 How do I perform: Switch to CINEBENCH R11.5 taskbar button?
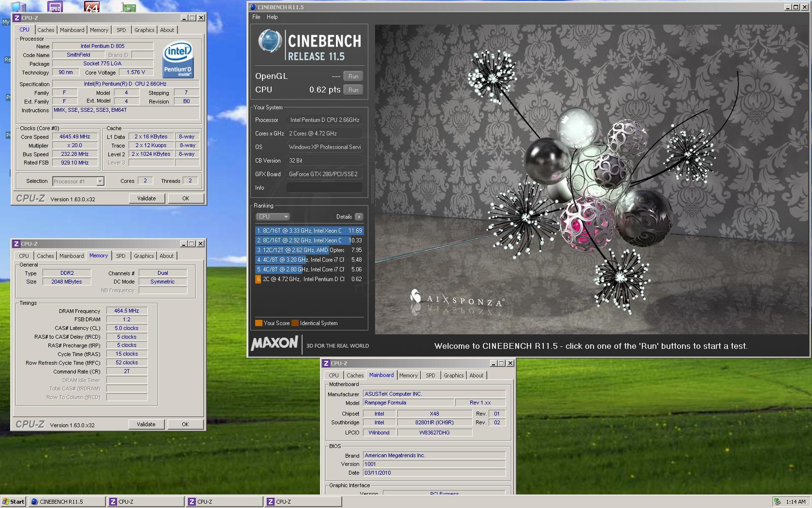pos(67,502)
